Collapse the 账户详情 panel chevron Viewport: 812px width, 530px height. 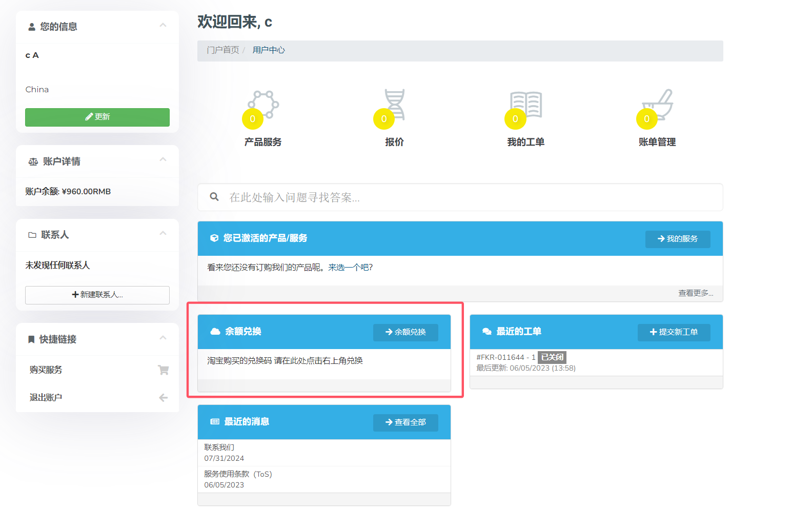coord(163,160)
